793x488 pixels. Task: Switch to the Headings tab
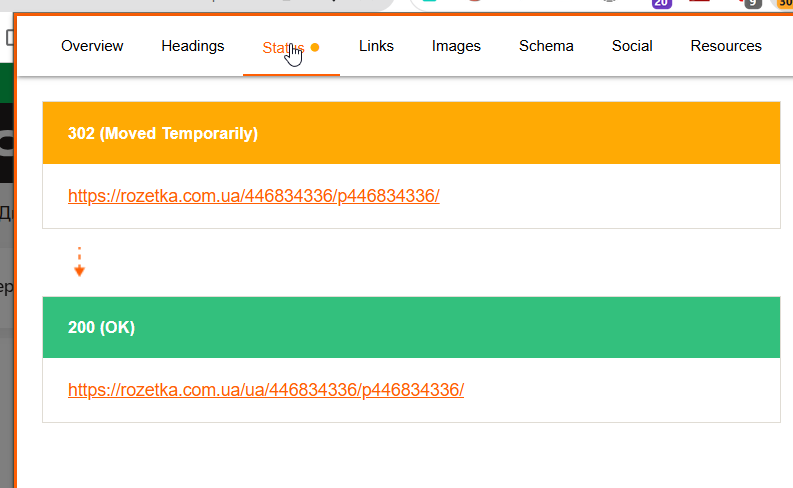click(193, 46)
